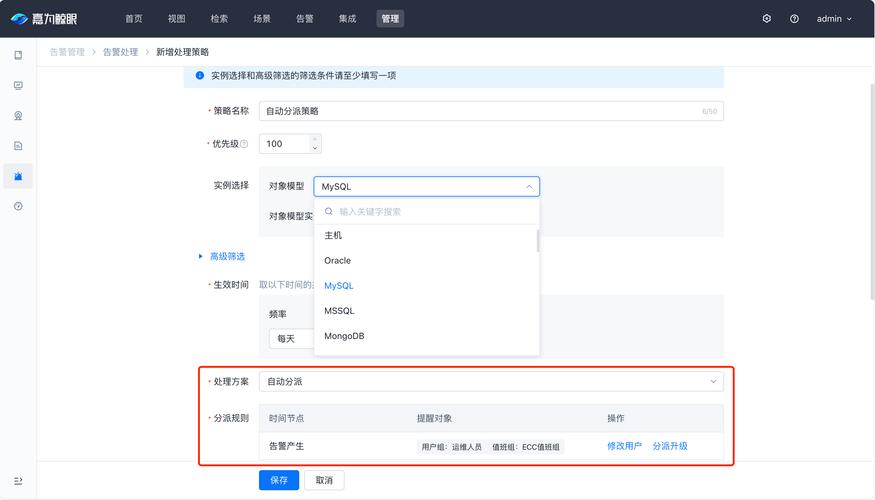Click the 告警产生 time node cell
The width and height of the screenshot is (875, 500).
click(x=286, y=446)
